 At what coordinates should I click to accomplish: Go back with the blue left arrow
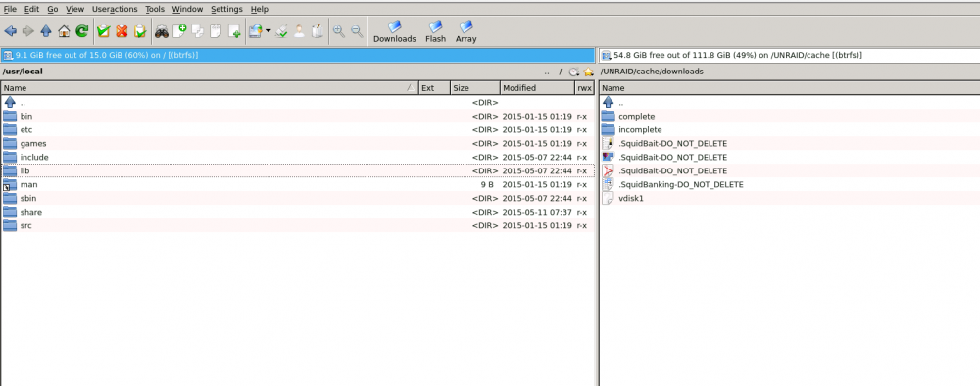[10, 31]
